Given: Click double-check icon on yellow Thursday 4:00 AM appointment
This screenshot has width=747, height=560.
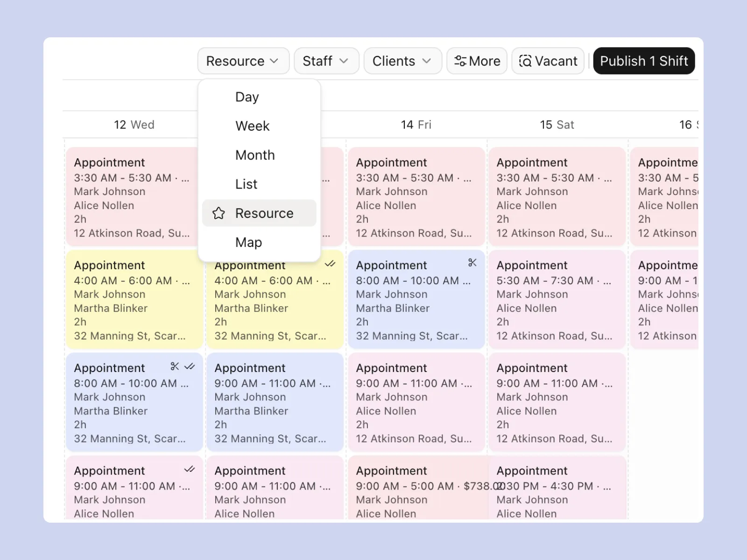Looking at the screenshot, I should coord(330,264).
